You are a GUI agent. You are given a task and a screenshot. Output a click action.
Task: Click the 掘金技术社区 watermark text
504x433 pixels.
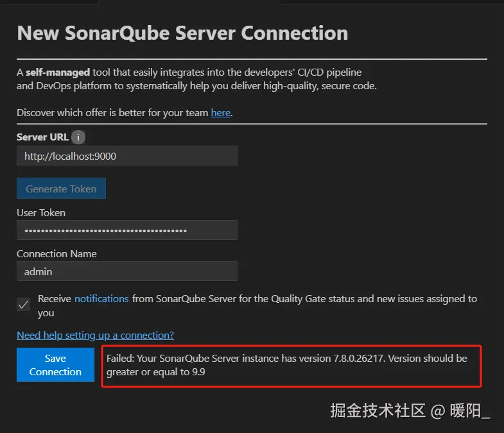(378, 411)
